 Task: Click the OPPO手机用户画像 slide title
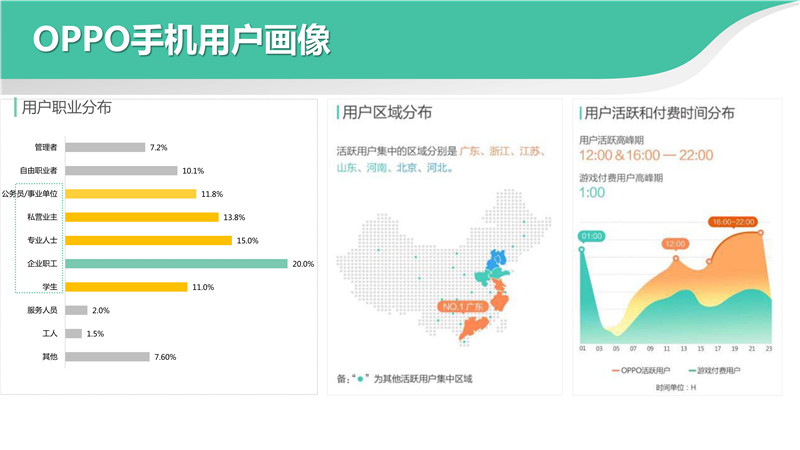tap(181, 39)
